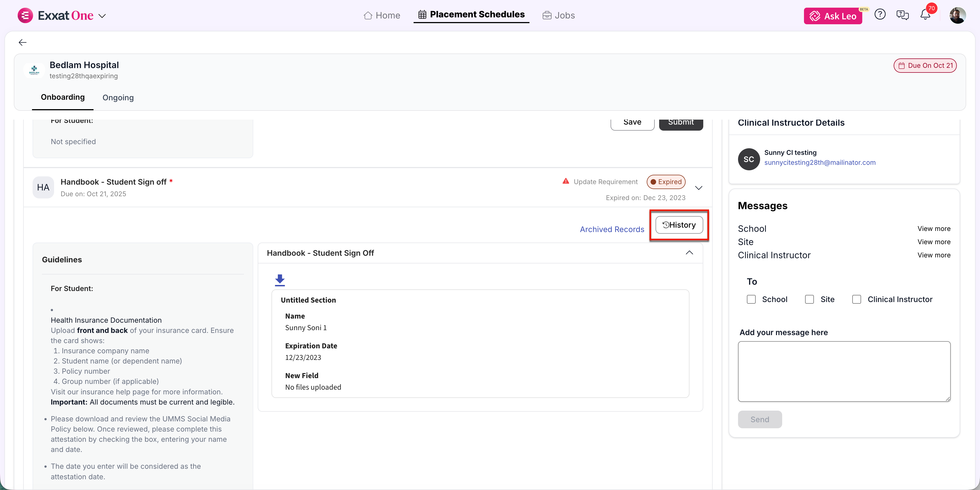Expand Handbook requirement row chevron
Viewport: 980px width, 490px height.
point(699,188)
